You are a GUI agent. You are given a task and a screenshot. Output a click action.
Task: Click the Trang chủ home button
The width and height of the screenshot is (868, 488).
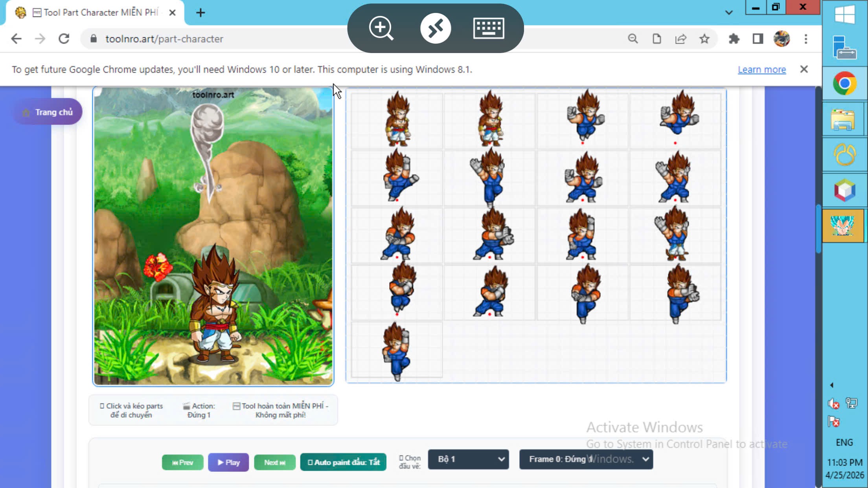47,112
